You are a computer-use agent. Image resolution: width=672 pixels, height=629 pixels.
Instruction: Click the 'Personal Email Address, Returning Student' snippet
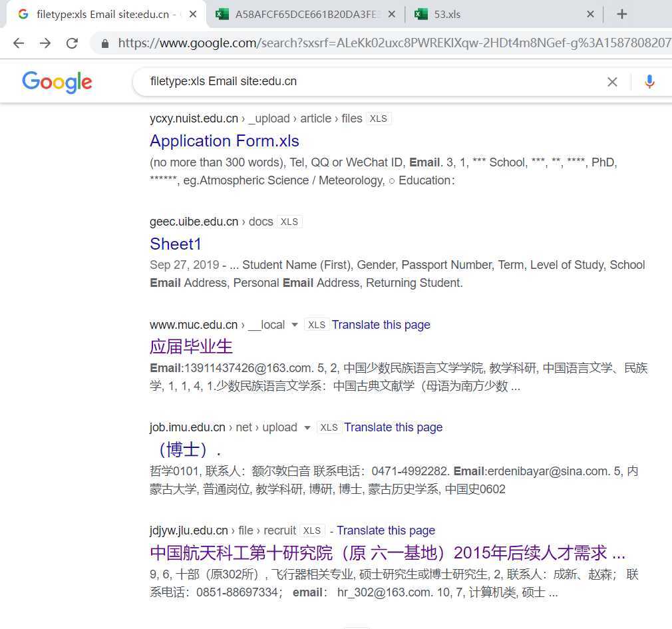(347, 283)
